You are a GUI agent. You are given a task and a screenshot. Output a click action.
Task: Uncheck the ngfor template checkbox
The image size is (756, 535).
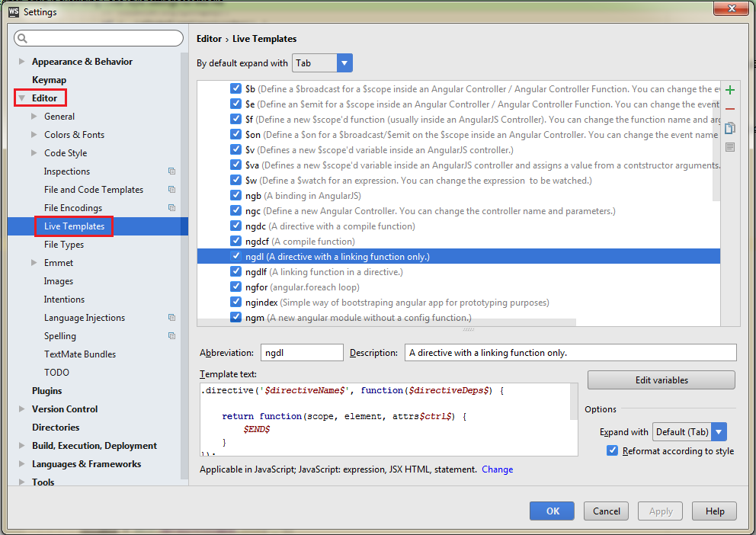(235, 285)
